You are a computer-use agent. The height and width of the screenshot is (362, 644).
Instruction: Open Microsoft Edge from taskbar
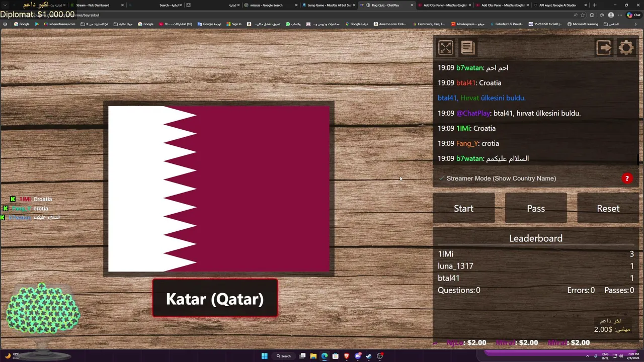[x=325, y=356]
